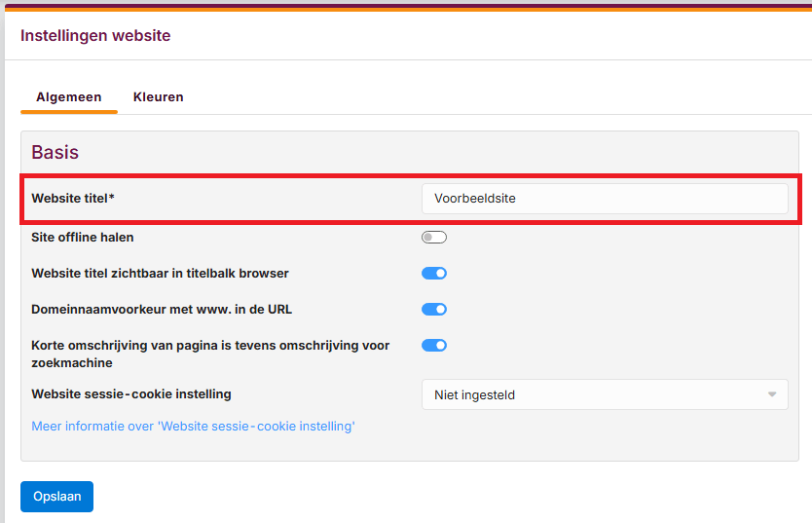Select the Voorbeeldsite text in title field
The width and height of the screenshot is (812, 523).
[x=474, y=199]
